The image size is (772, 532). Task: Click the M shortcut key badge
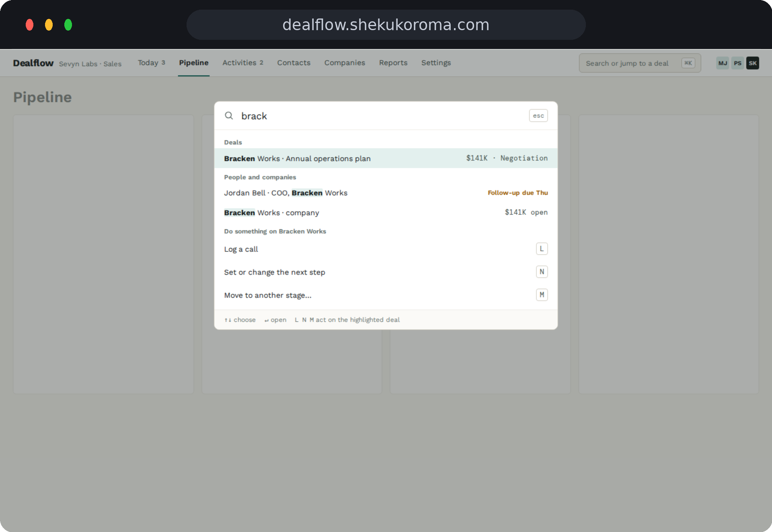(542, 295)
